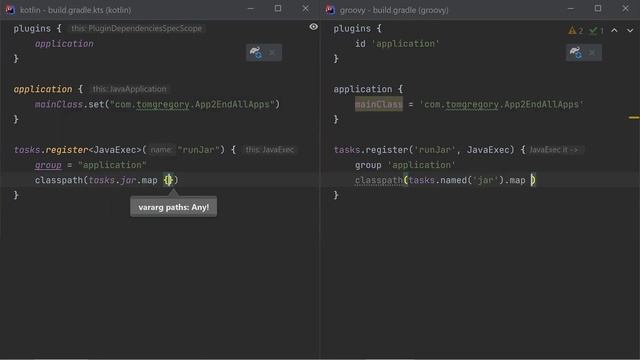Image resolution: width=640 pixels, height=360 pixels.
Task: Click 'plugins {' in groovy editor
Action: point(358,29)
